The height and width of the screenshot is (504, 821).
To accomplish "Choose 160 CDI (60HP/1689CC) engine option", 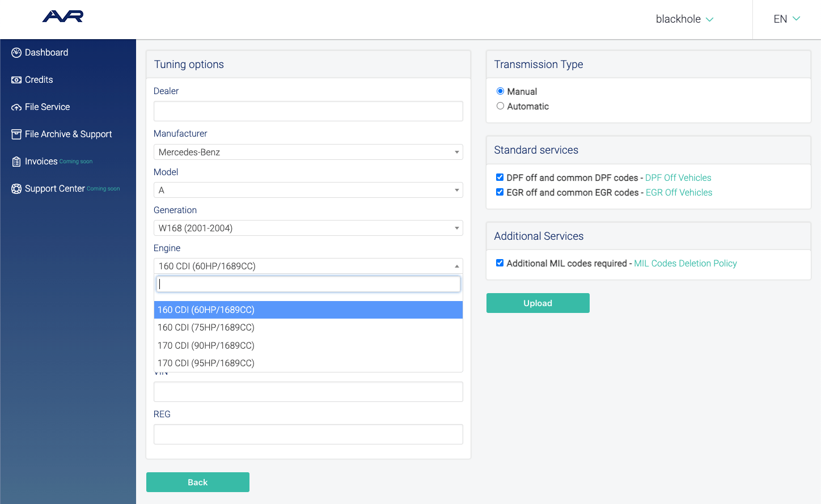I will tap(308, 310).
